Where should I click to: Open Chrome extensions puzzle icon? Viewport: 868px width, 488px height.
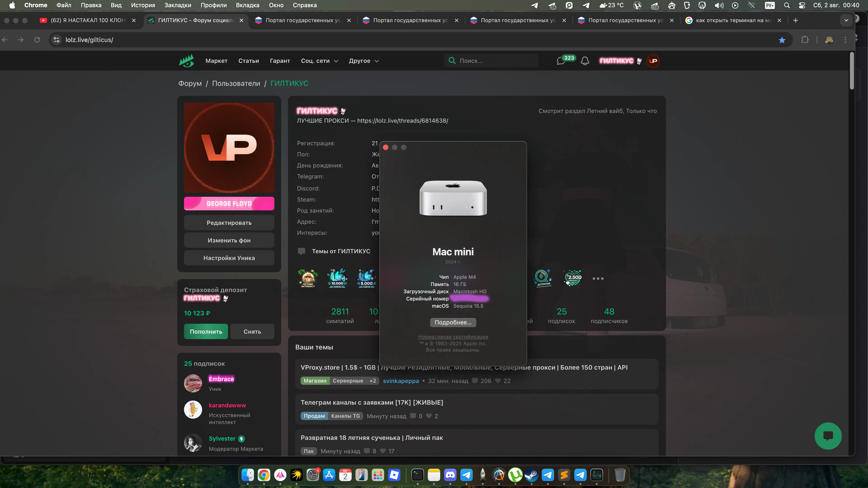[x=805, y=40]
